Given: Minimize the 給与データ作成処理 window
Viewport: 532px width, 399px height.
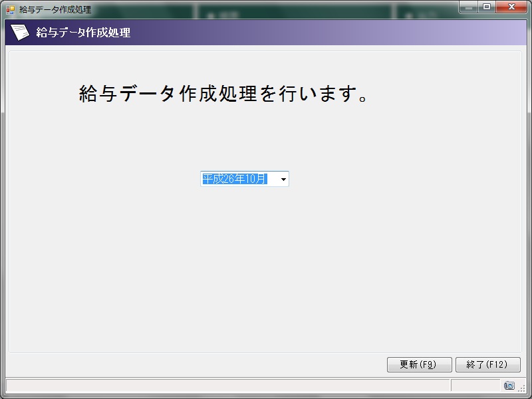Looking at the screenshot, I should tap(469, 7).
